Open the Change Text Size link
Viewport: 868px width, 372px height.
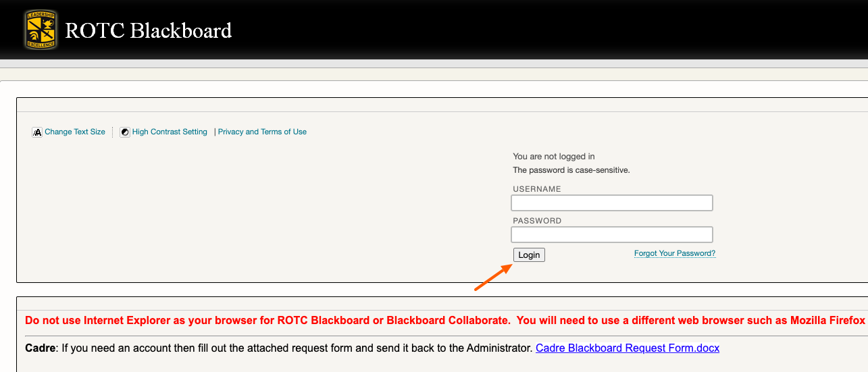(75, 132)
